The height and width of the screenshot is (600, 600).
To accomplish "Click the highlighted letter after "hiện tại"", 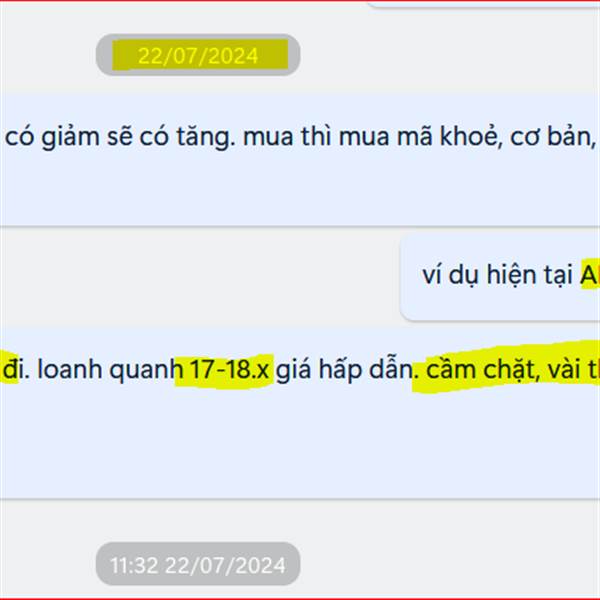I will [x=590, y=275].
